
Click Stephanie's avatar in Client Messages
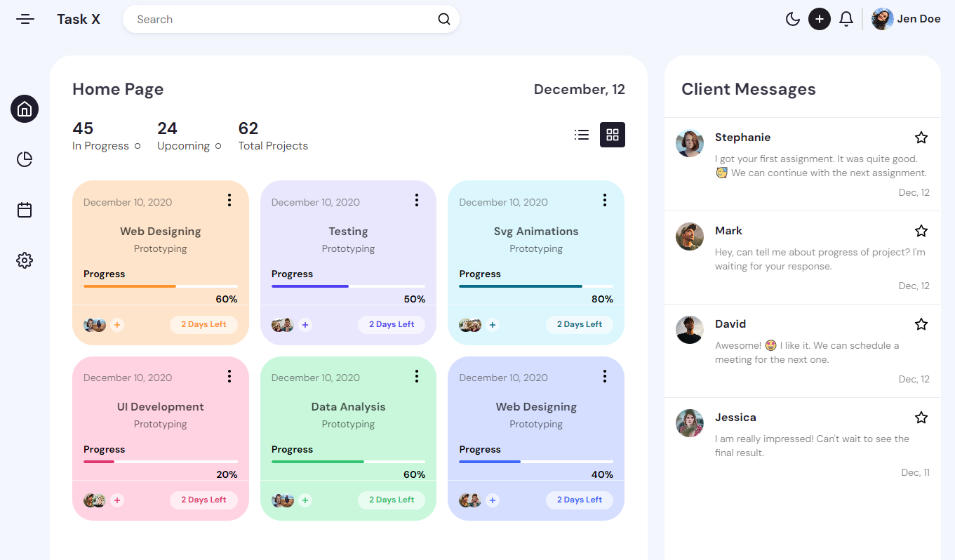(x=690, y=143)
